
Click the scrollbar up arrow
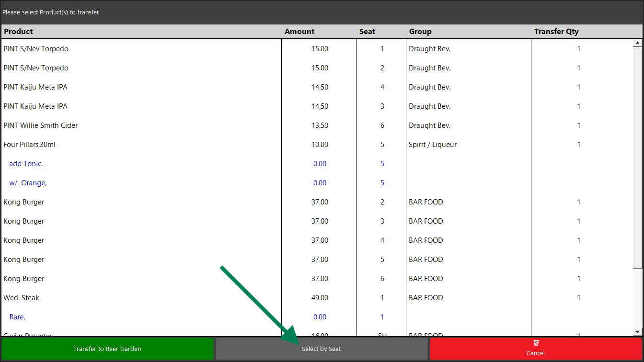coord(637,43)
